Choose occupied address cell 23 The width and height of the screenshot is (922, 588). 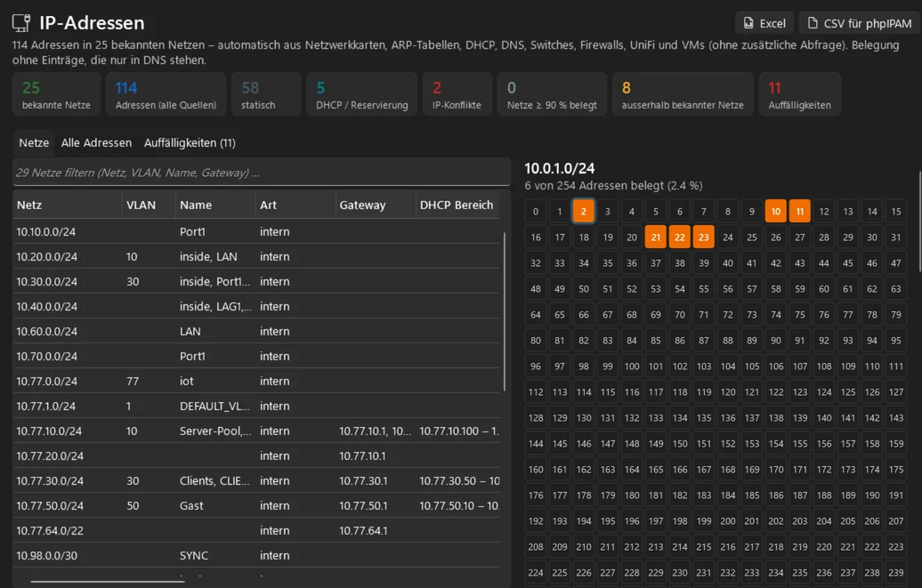pos(704,237)
